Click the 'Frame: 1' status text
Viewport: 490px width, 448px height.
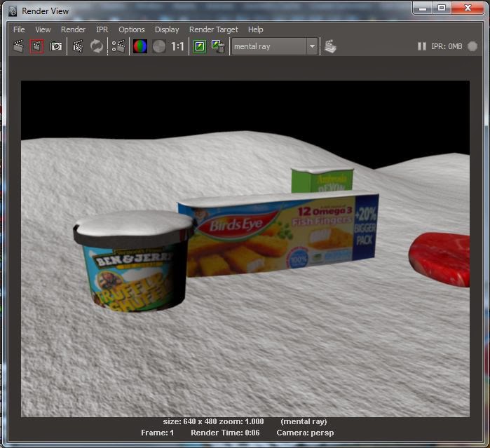[157, 433]
